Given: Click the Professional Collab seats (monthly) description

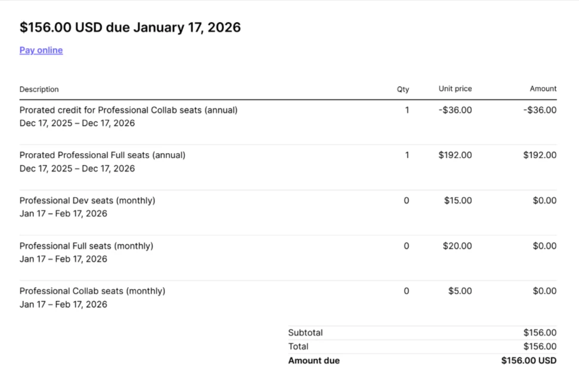Looking at the screenshot, I should (92, 291).
